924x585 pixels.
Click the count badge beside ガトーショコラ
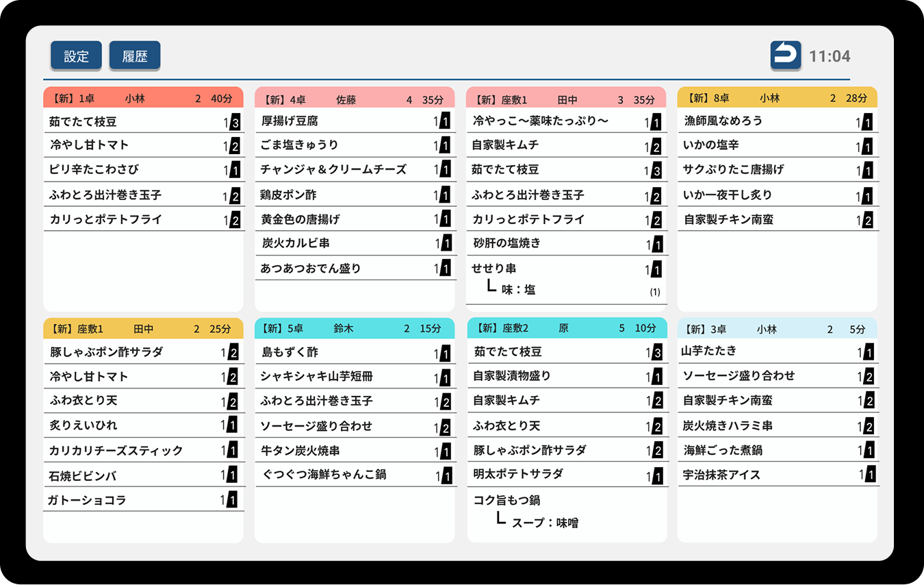(x=232, y=501)
